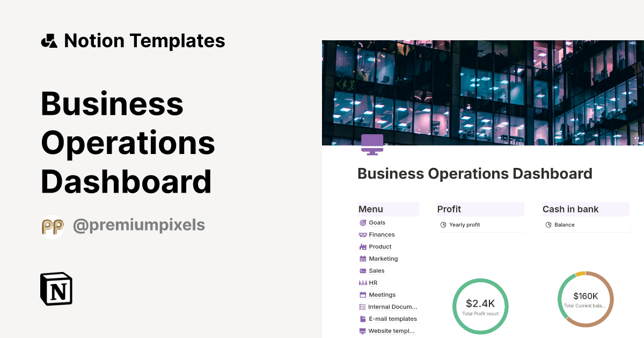Click the Finances wallet icon
Viewport: 644px width, 338px height.
[x=363, y=234]
